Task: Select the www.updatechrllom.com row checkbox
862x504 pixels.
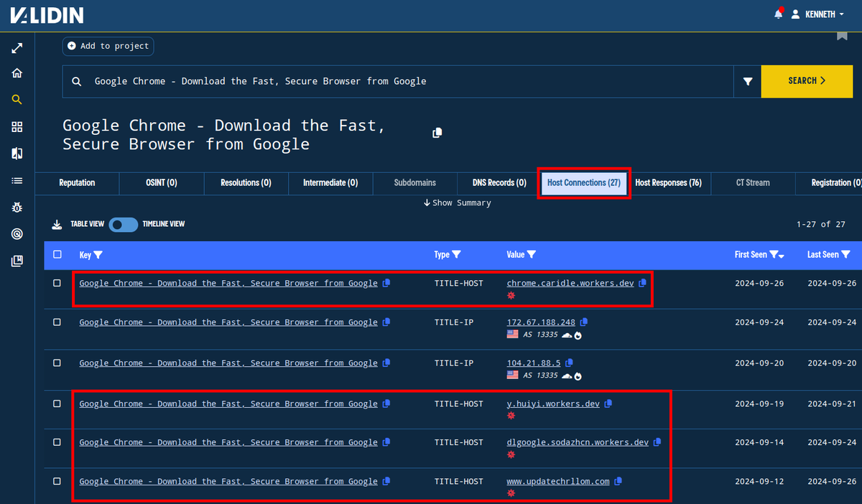Action: click(57, 481)
